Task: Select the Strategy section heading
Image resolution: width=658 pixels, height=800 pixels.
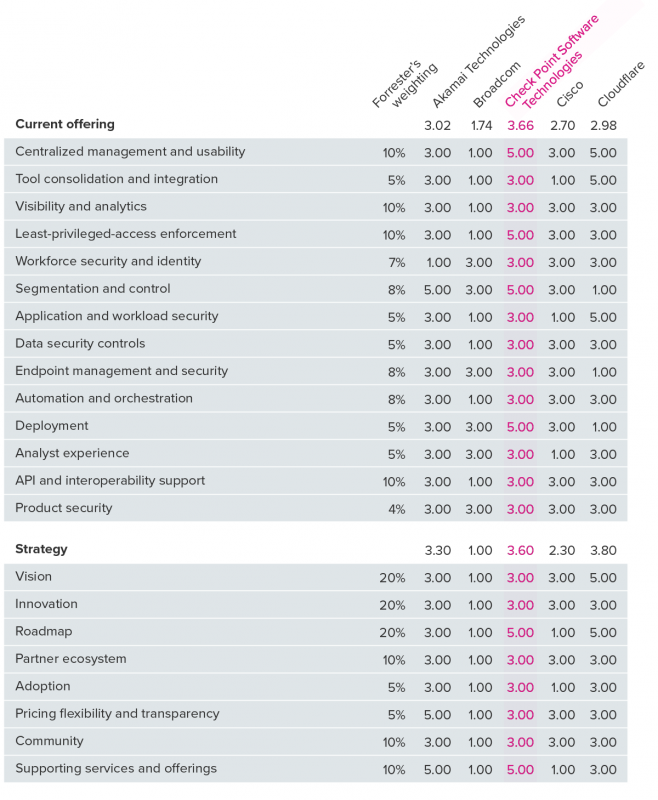Action: click(x=41, y=549)
